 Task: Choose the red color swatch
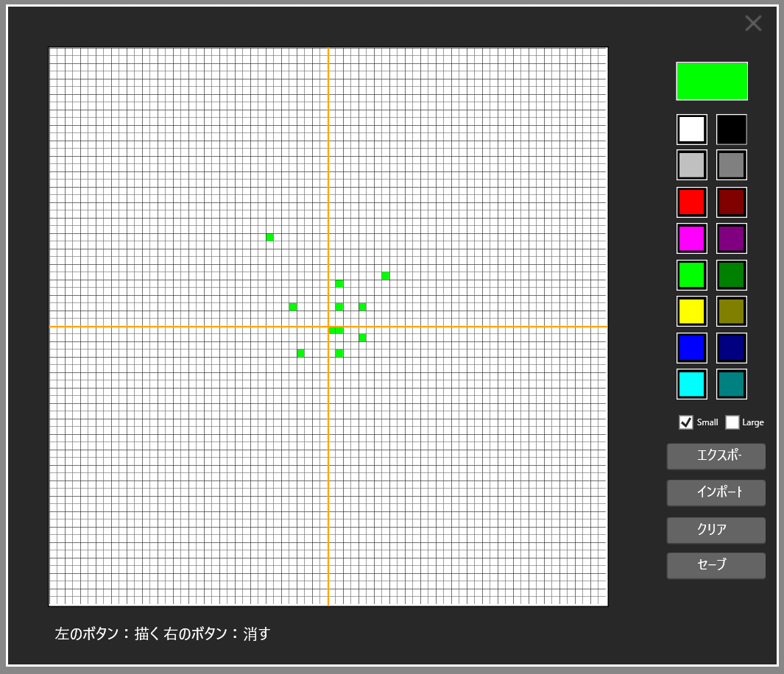691,202
